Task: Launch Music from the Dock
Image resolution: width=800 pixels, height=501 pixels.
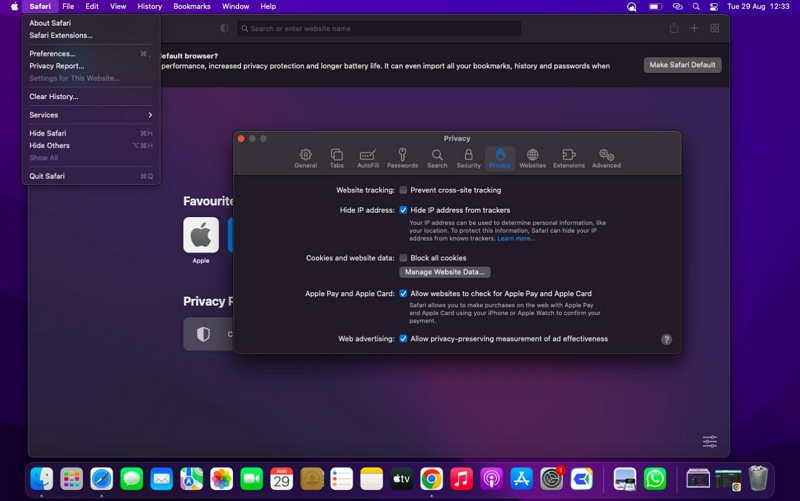Action: (462, 479)
